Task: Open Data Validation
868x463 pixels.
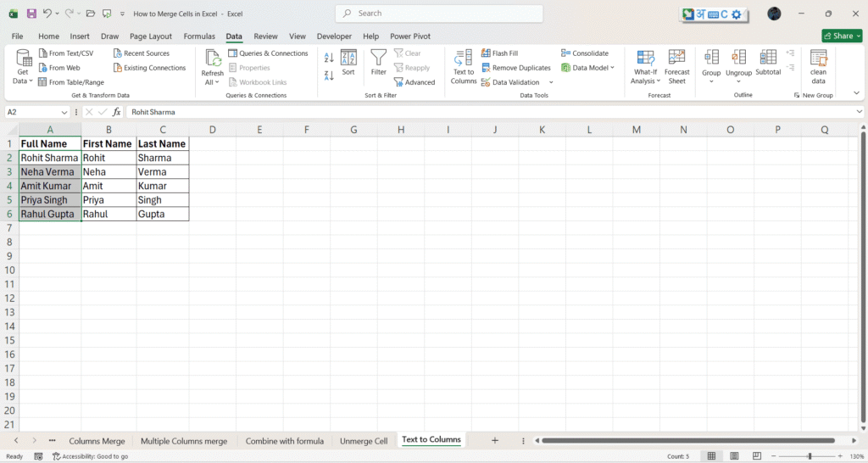Action: tap(510, 82)
